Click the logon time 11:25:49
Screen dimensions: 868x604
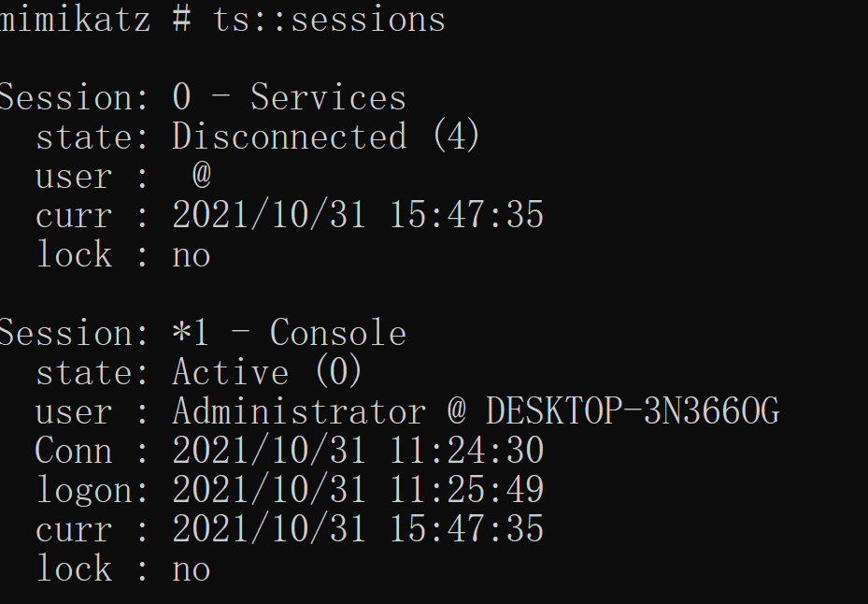[x=466, y=489]
